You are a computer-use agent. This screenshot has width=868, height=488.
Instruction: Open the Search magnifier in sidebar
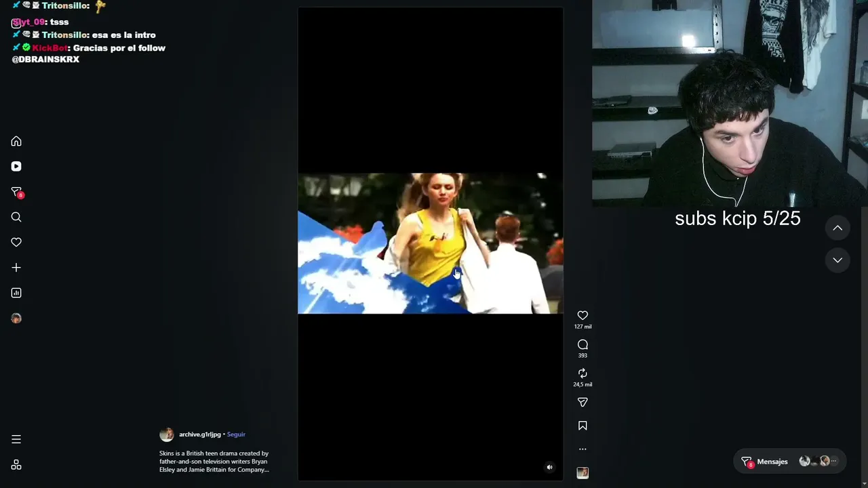[16, 217]
